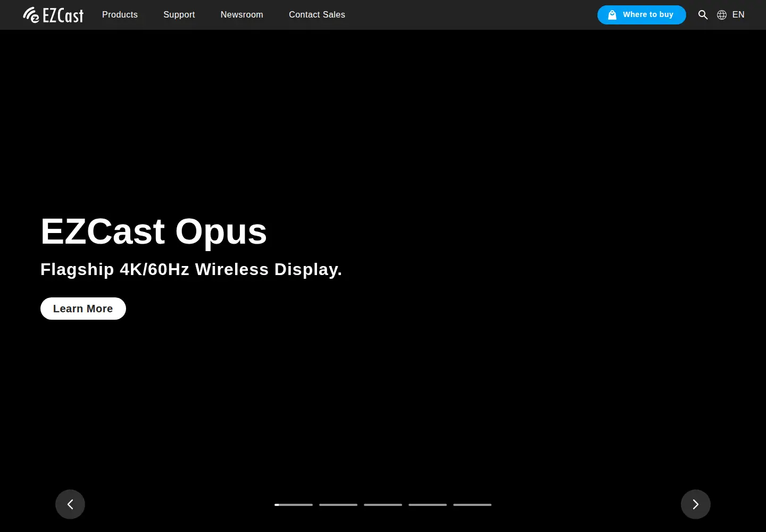
Task: Click Learn More for EZCast Opus
Action: (83, 309)
